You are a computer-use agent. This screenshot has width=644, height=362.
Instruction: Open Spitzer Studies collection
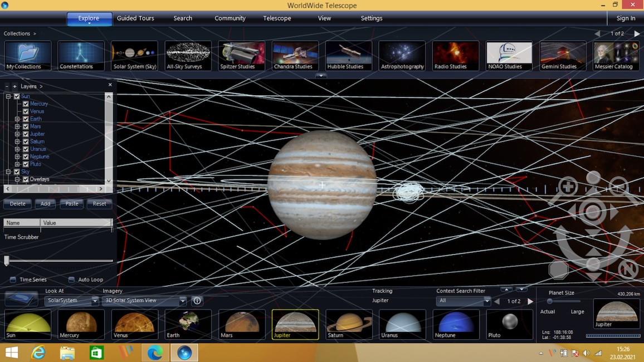click(242, 55)
